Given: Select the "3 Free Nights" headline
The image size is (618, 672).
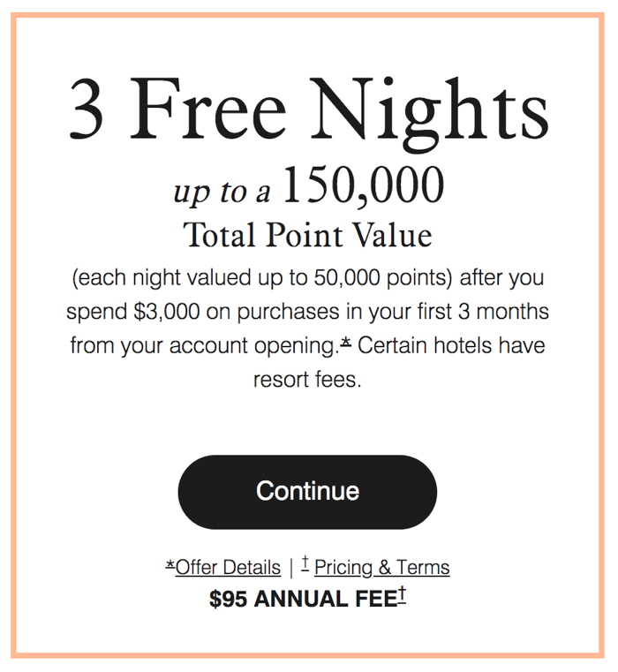Looking at the screenshot, I should 309,109.
